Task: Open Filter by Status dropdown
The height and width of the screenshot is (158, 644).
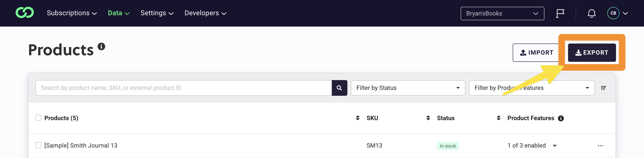Action: pos(408,88)
